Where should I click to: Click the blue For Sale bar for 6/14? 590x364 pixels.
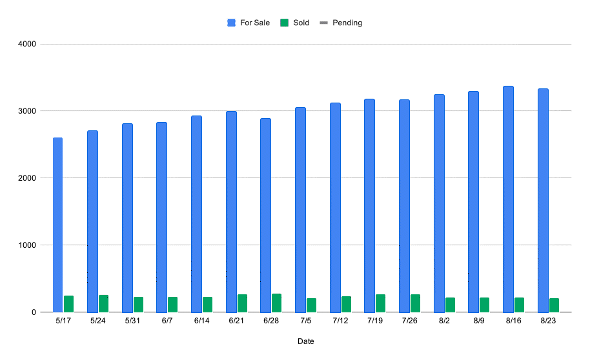[x=196, y=214]
